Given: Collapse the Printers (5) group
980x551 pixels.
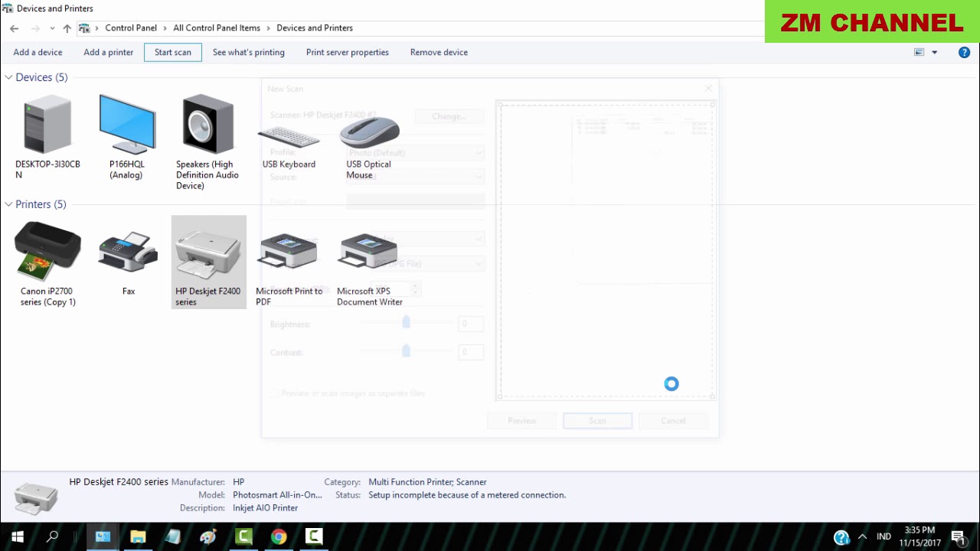Looking at the screenshot, I should (9, 204).
